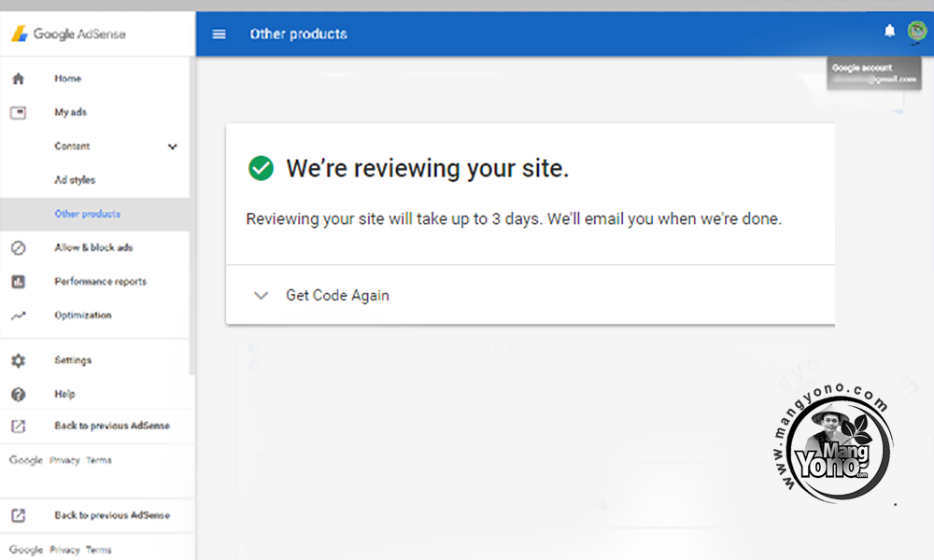This screenshot has width=934, height=560.
Task: Open the Privacy link
Action: pyautogui.click(x=64, y=460)
